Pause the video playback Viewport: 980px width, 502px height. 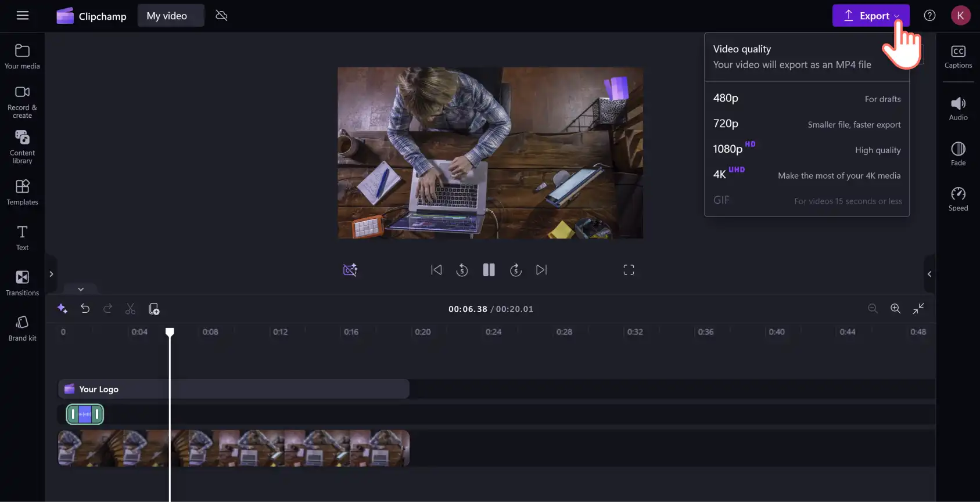[489, 270]
